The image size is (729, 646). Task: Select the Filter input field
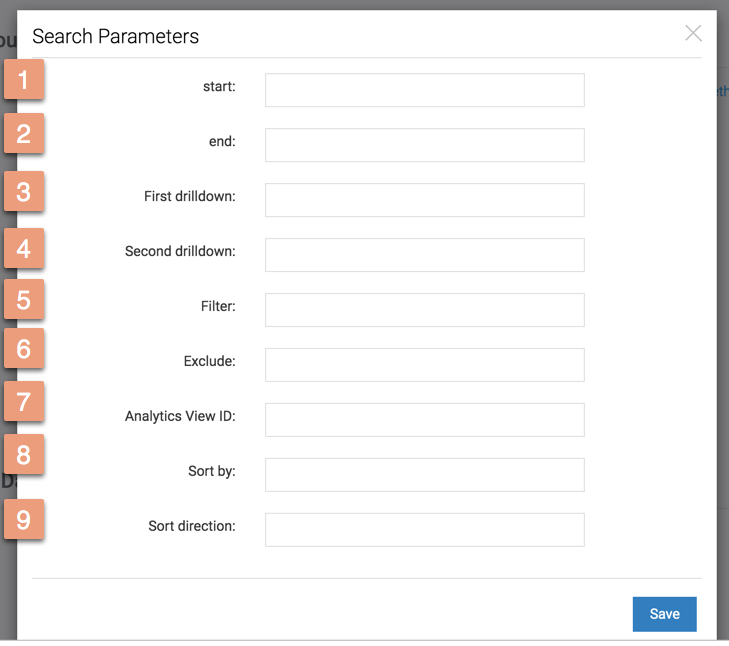pyautogui.click(x=424, y=310)
